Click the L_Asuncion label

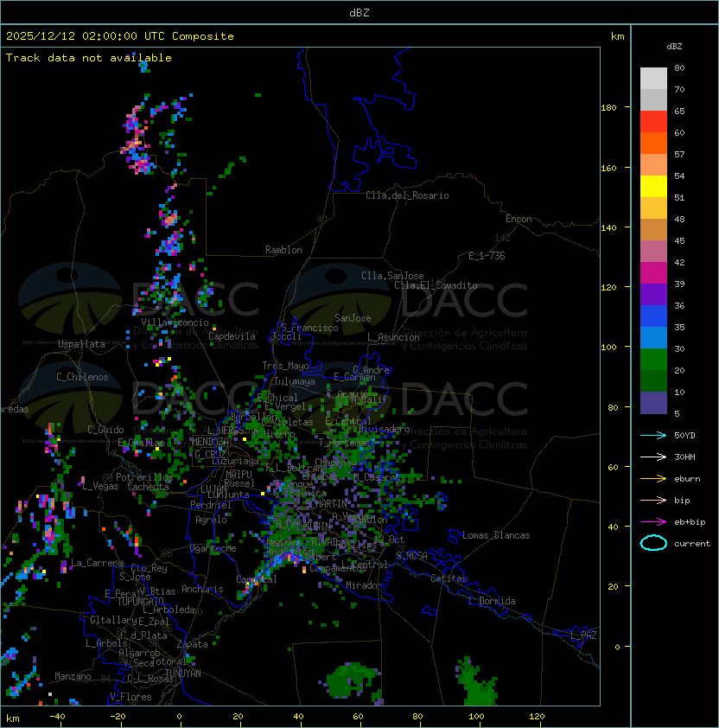click(x=393, y=337)
